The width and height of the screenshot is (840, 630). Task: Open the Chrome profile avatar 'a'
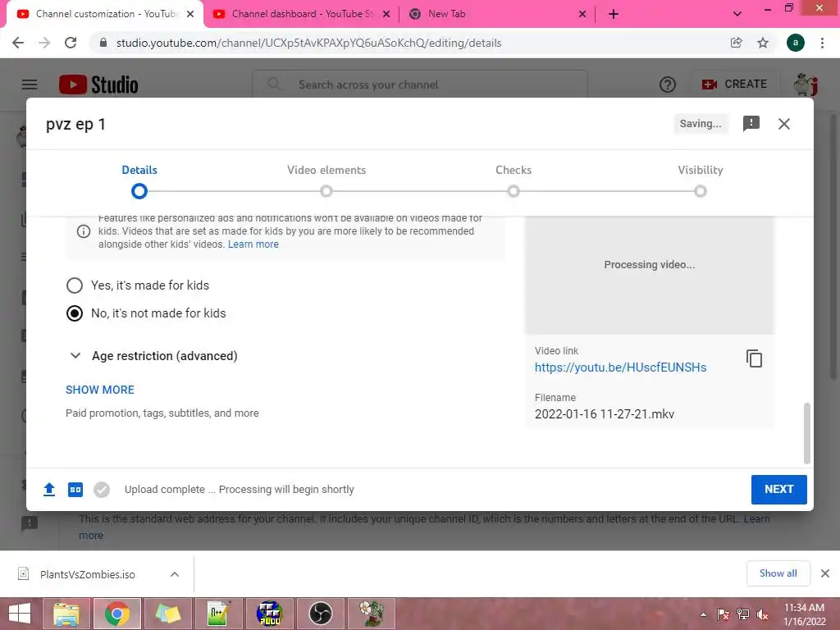point(796,43)
